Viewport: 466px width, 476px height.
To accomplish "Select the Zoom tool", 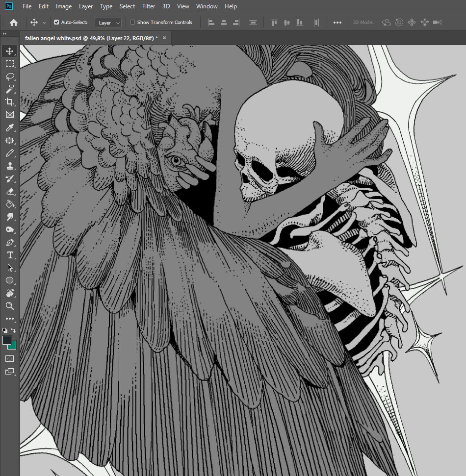I will tap(10, 306).
